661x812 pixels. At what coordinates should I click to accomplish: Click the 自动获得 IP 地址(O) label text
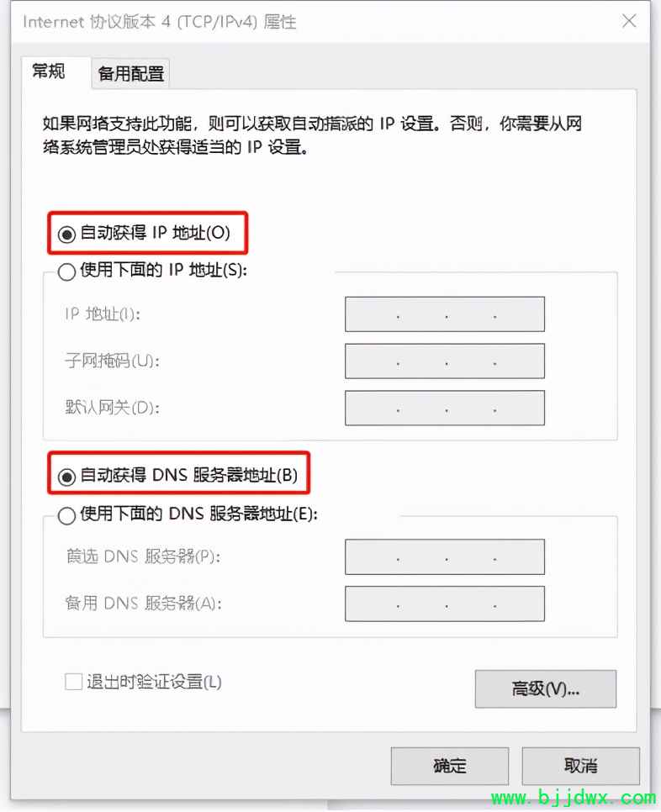point(155,233)
